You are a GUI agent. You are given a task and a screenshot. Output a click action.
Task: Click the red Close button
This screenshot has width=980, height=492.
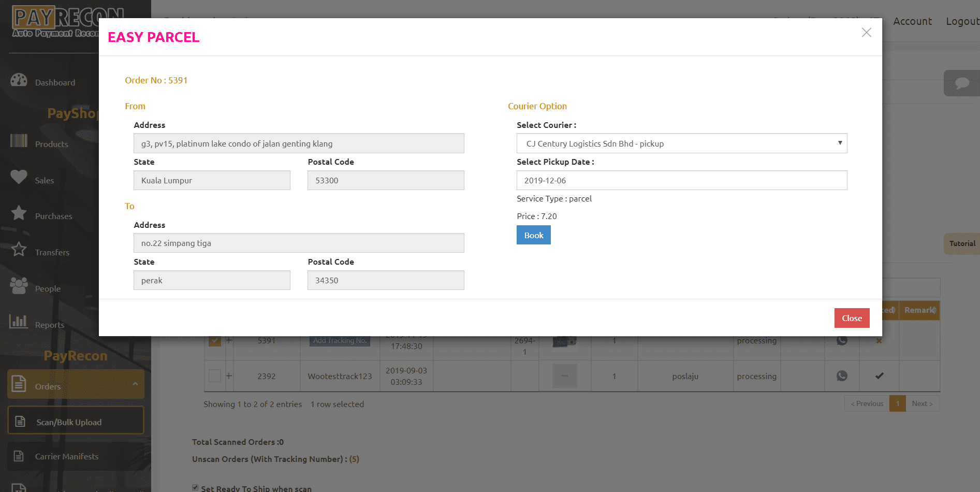[x=852, y=318]
